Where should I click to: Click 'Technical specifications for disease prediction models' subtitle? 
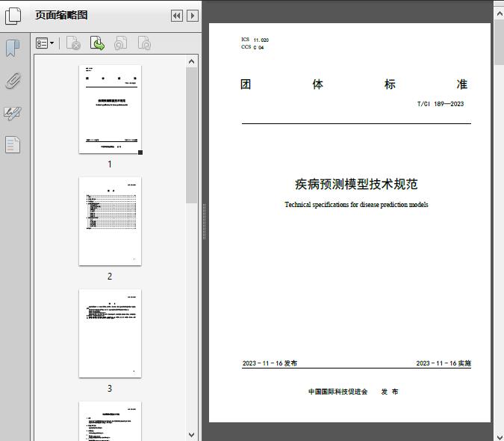pyautogui.click(x=356, y=205)
